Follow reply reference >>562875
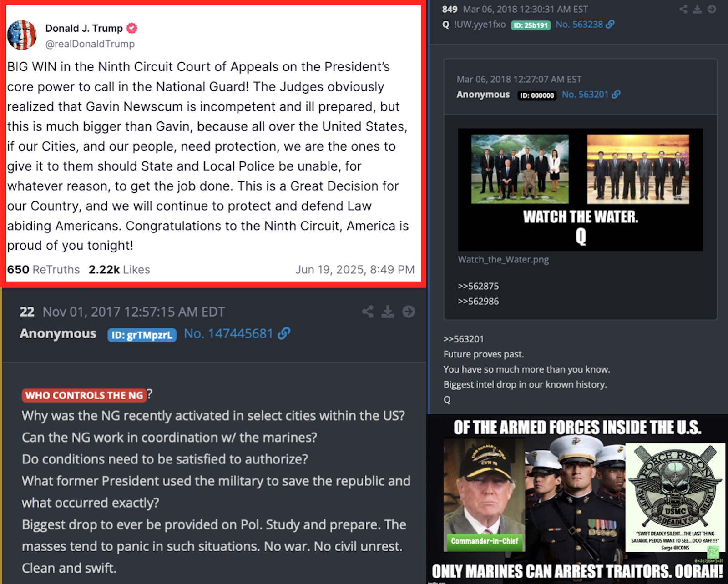The height and width of the screenshot is (584, 728). pyautogui.click(x=478, y=286)
